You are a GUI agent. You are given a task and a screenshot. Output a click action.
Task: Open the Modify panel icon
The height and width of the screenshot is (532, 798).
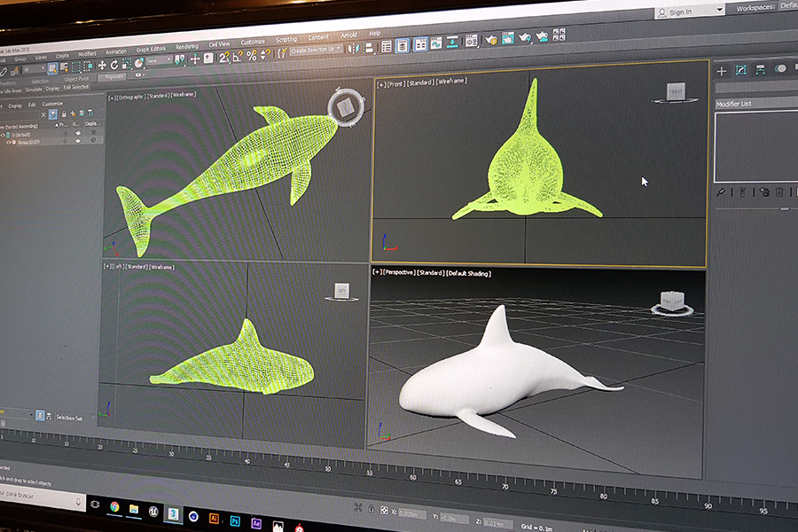pos(741,70)
